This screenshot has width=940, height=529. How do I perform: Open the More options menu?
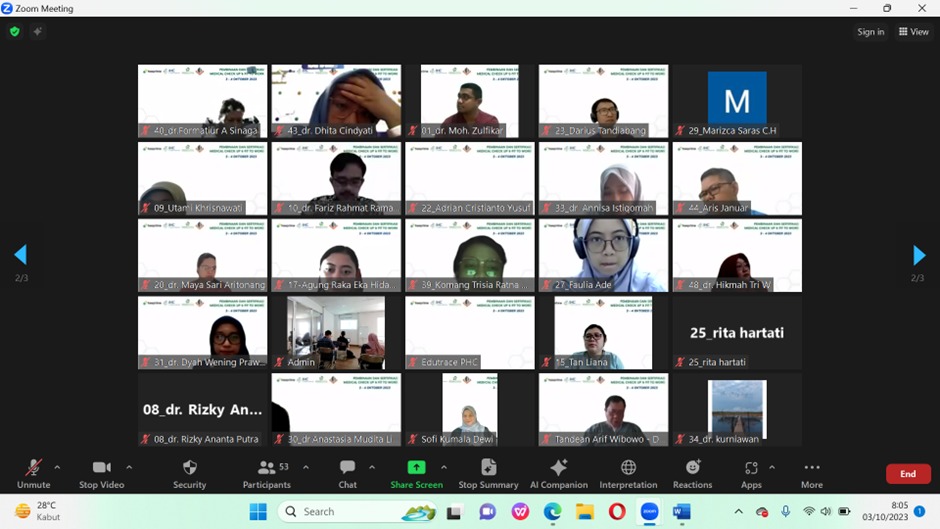click(812, 474)
